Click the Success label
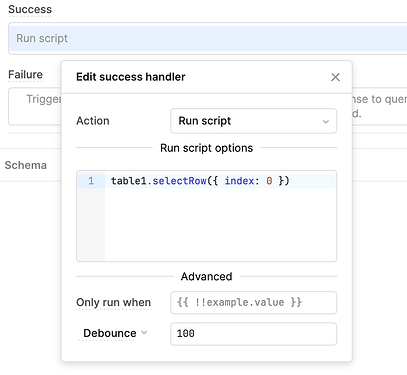 tap(30, 9)
